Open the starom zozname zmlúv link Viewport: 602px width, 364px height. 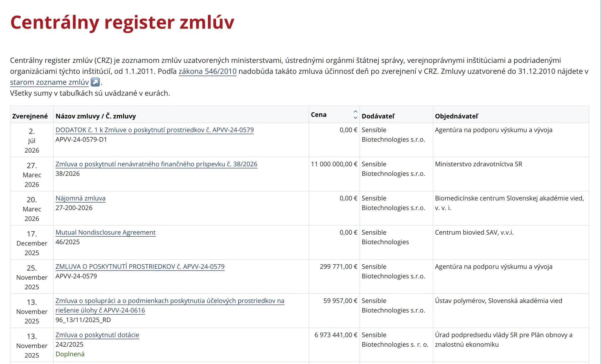click(49, 82)
